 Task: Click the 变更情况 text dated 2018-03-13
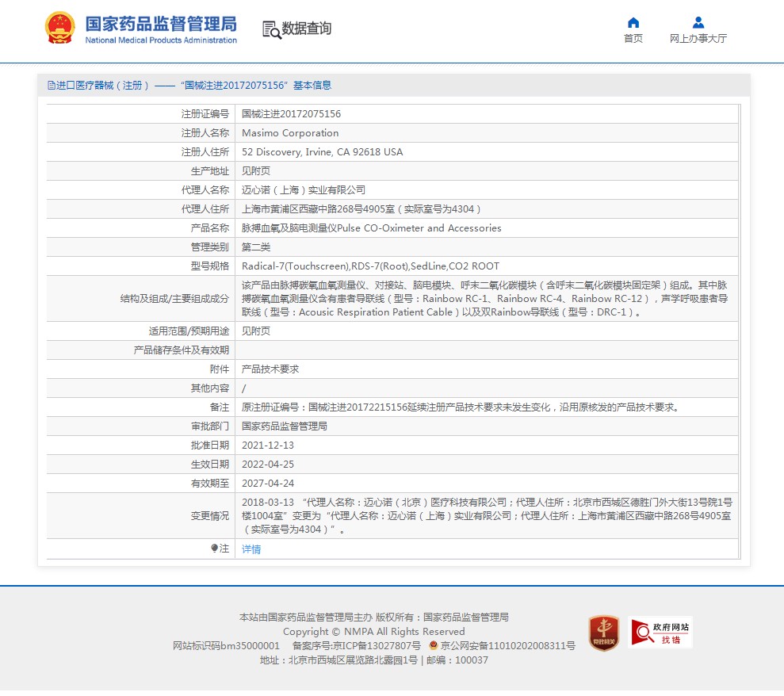coord(487,515)
